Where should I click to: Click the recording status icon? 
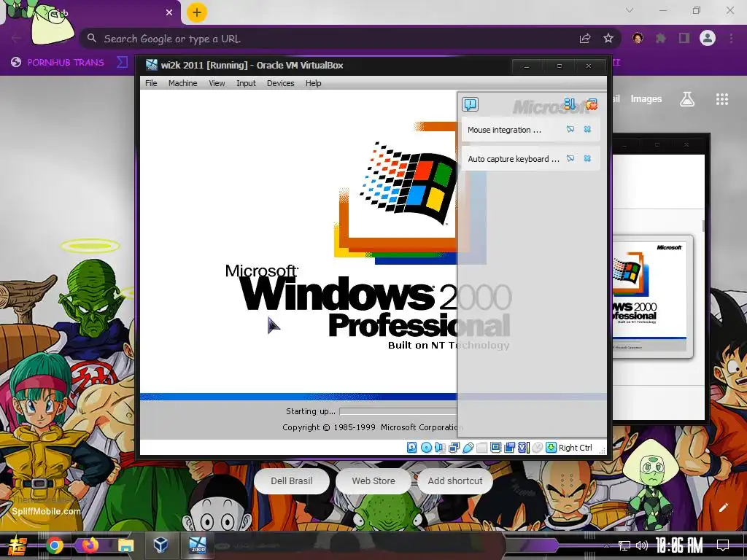(x=509, y=448)
